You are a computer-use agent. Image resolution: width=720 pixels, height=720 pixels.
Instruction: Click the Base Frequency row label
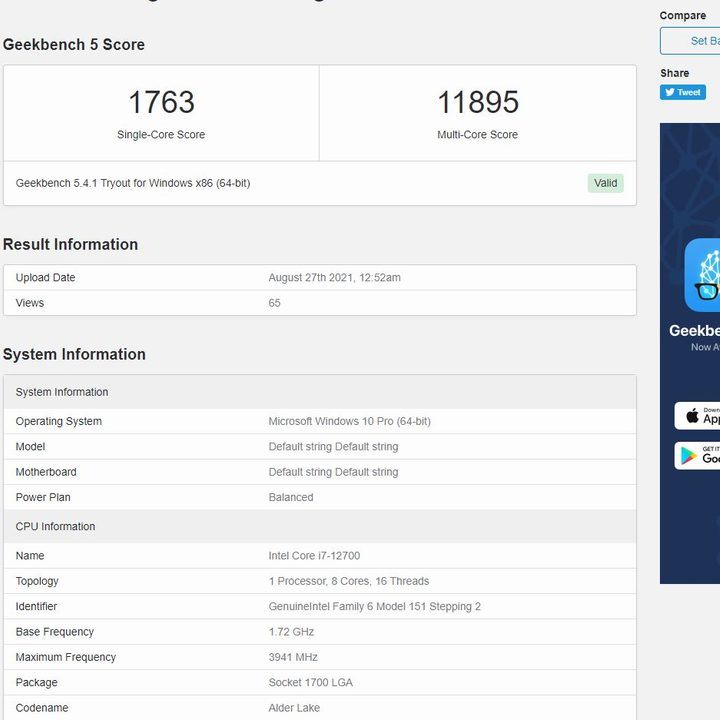pyautogui.click(x=55, y=632)
